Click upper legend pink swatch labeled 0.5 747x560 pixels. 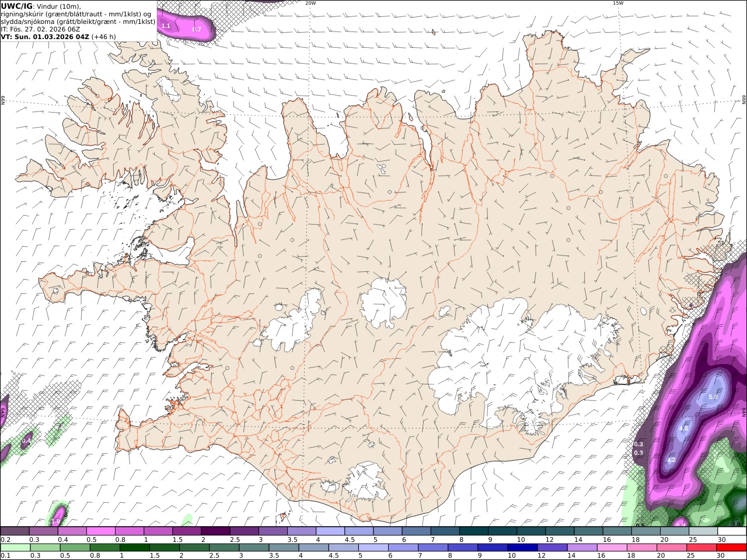tap(100, 531)
